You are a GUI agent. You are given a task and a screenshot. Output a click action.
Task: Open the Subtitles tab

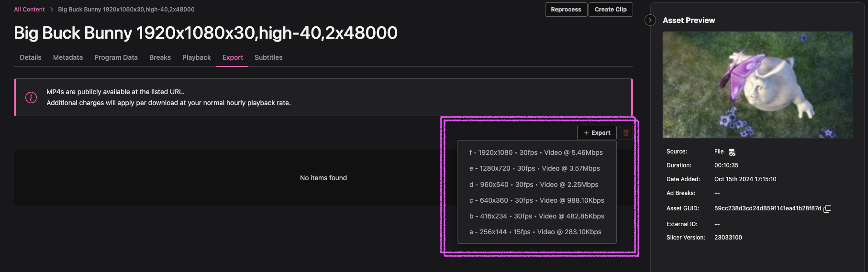click(x=268, y=57)
